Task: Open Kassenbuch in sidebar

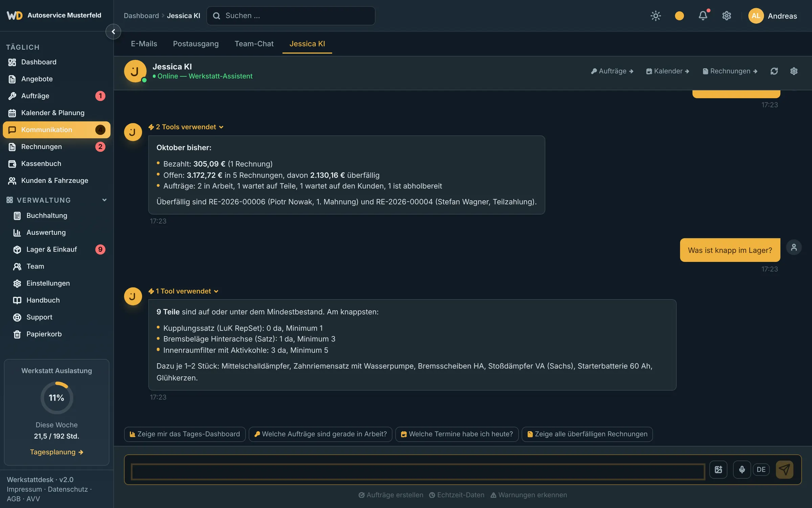Action: point(57,164)
